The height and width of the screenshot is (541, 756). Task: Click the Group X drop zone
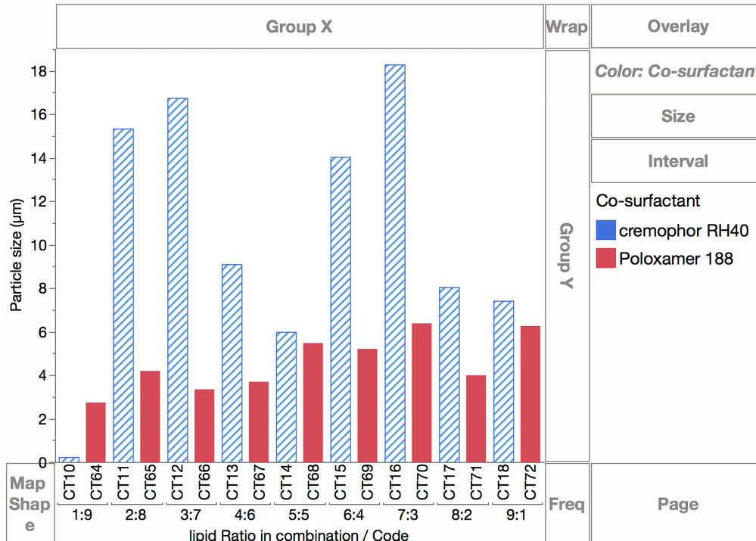pos(300,26)
